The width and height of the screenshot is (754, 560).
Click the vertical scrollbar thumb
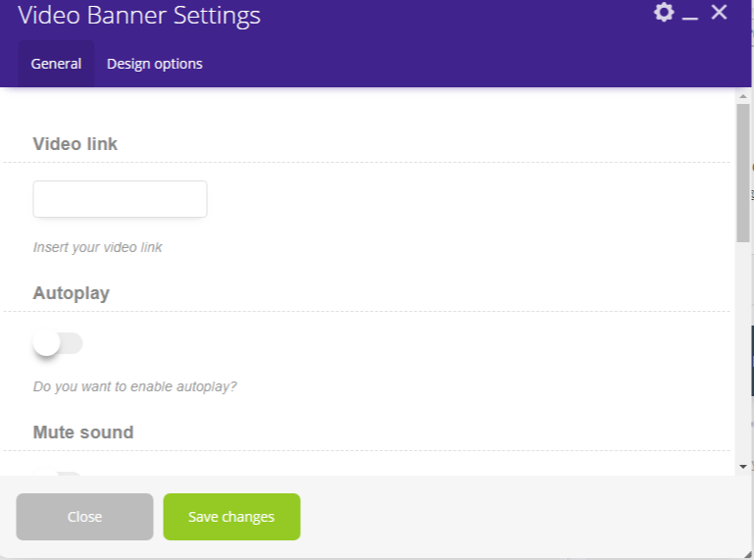click(742, 172)
